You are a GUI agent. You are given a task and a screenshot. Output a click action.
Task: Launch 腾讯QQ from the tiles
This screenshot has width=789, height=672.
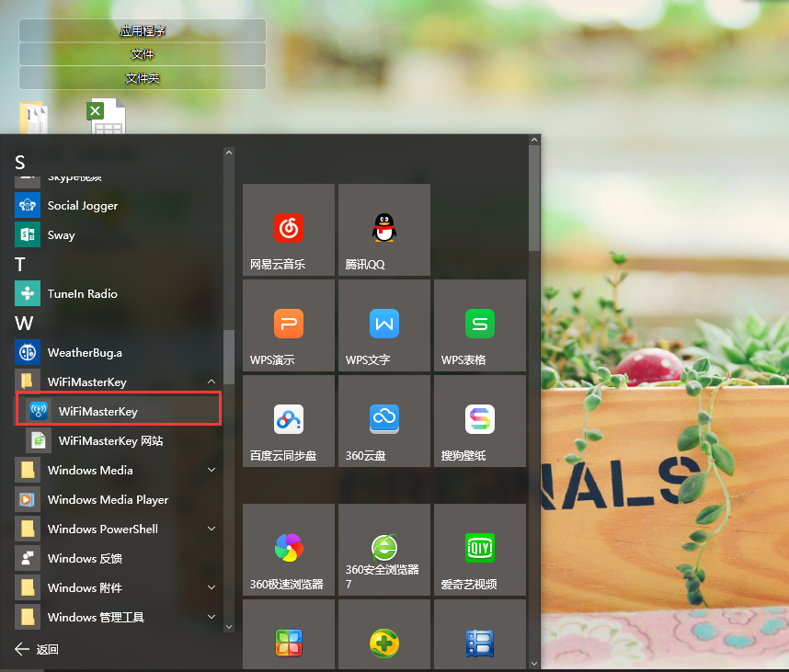pyautogui.click(x=384, y=230)
